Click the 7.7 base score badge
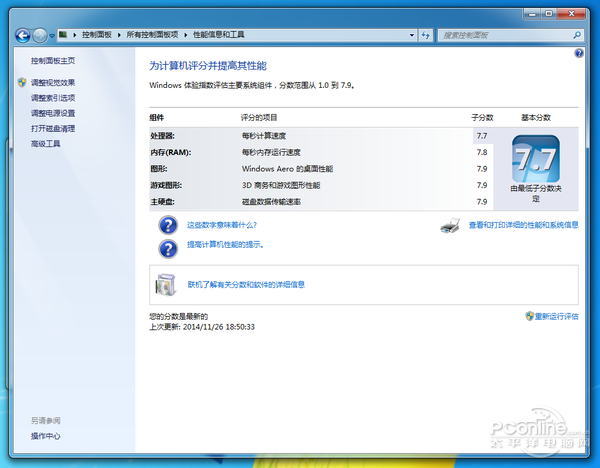Screen dimensions: 600x468 click(x=536, y=159)
